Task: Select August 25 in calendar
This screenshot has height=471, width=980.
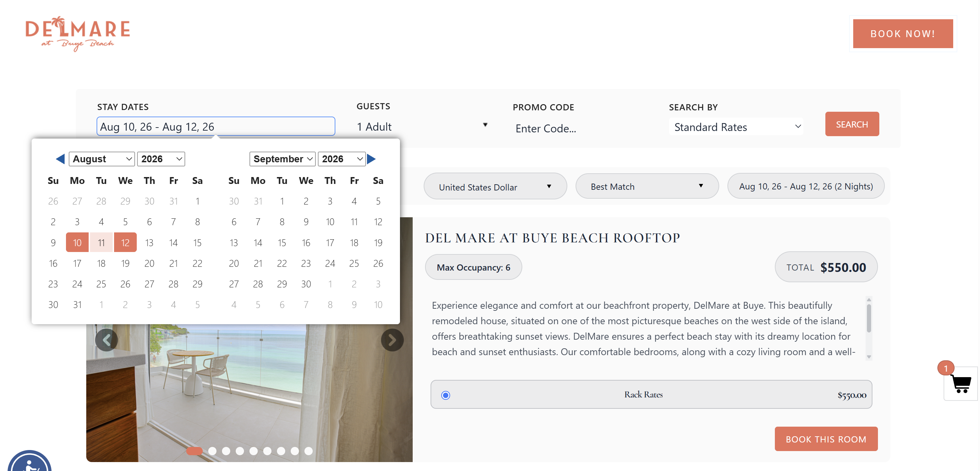Action: pos(101,284)
